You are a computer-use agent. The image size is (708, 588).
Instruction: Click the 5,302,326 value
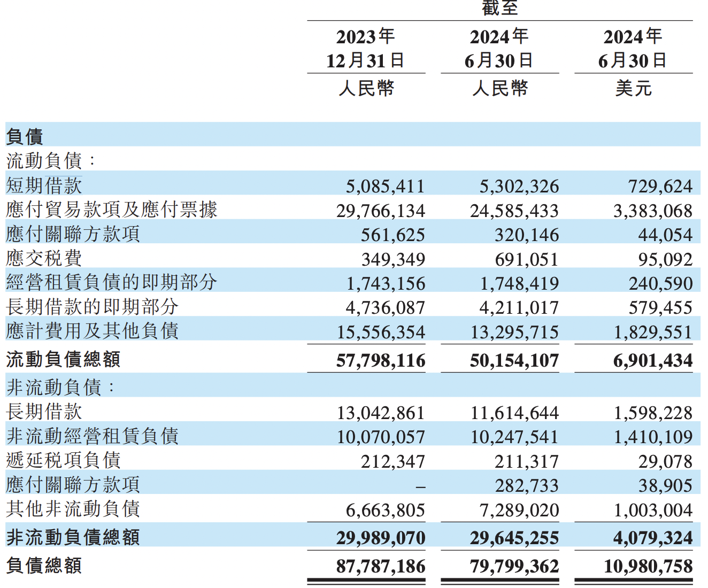519,187
